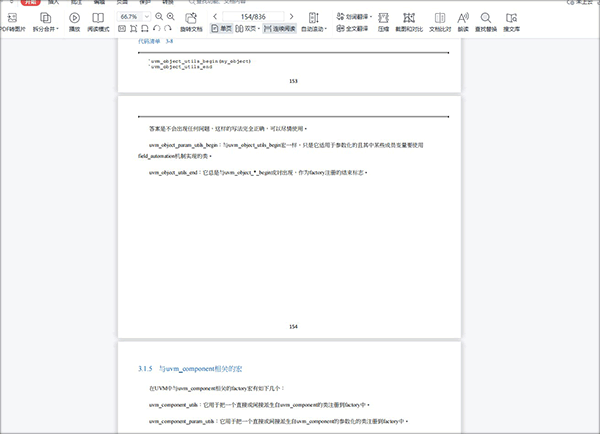Click the page number field 154/836

click(253, 16)
